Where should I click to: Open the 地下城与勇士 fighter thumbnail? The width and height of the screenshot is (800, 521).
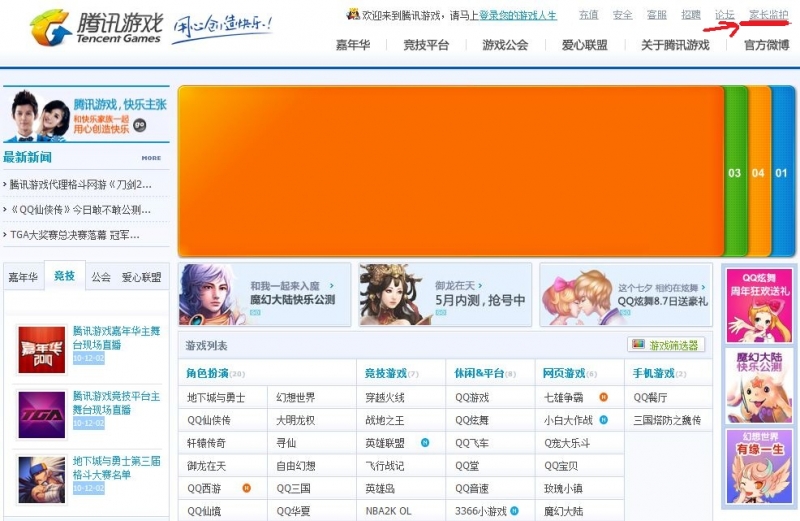(x=42, y=480)
